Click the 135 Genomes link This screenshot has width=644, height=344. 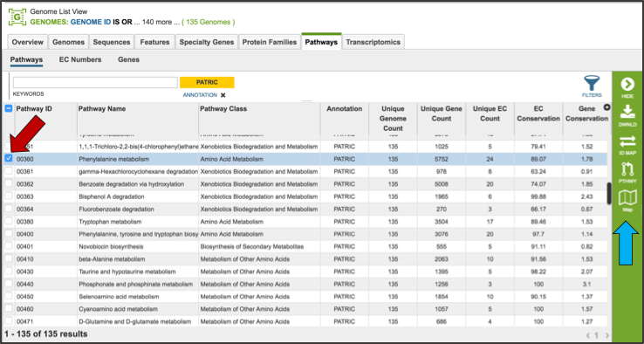click(209, 22)
